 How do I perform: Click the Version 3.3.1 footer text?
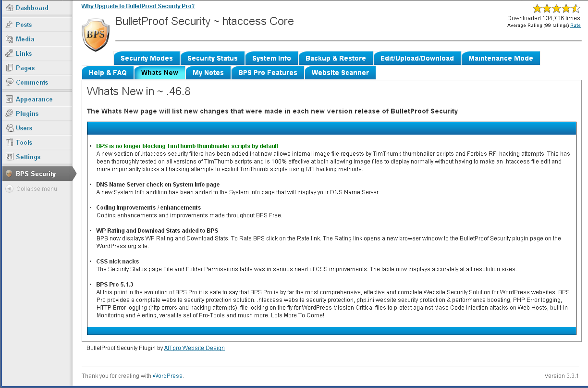562,376
